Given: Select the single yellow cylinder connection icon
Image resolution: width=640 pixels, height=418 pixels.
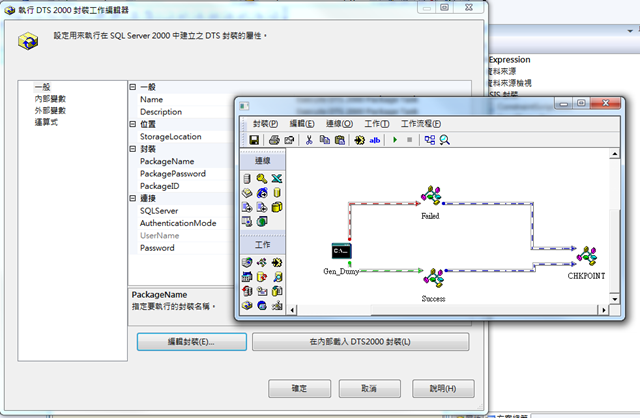Looking at the screenshot, I should (x=277, y=193).
